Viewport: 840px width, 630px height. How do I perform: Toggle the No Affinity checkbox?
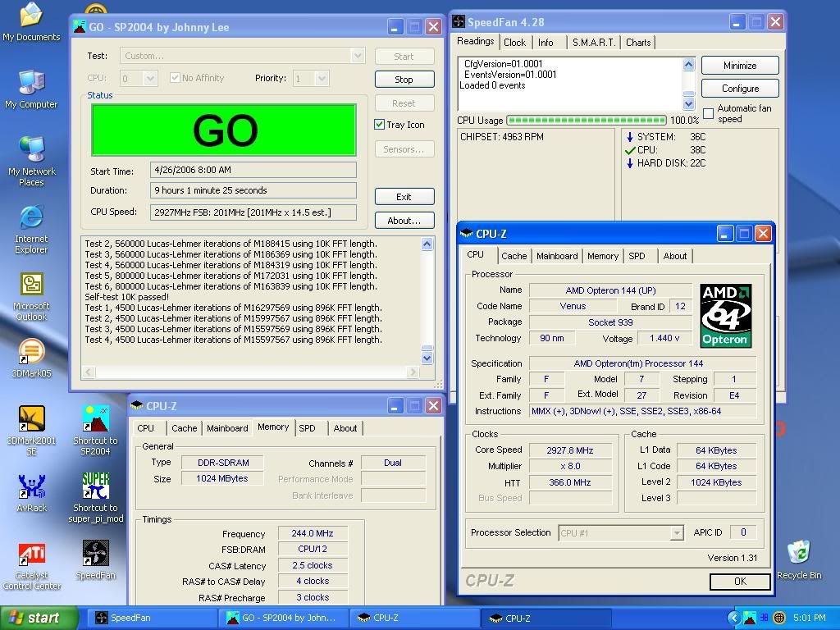pyautogui.click(x=175, y=78)
